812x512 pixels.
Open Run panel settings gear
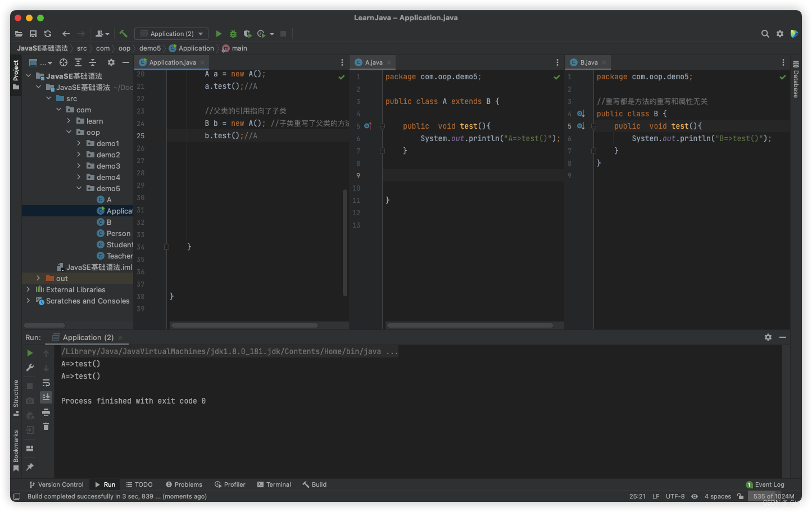[x=768, y=337]
